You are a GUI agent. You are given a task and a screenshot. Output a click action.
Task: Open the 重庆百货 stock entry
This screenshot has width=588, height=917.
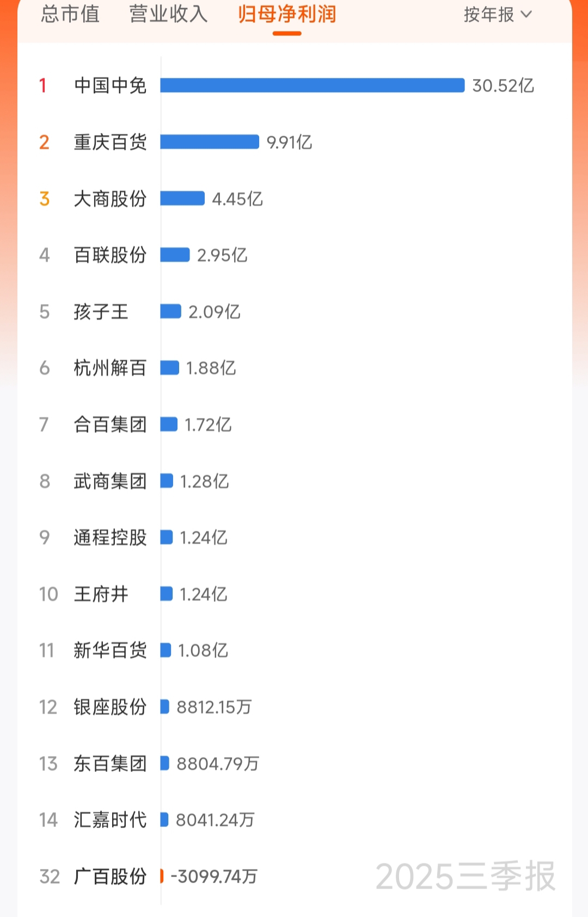click(110, 142)
